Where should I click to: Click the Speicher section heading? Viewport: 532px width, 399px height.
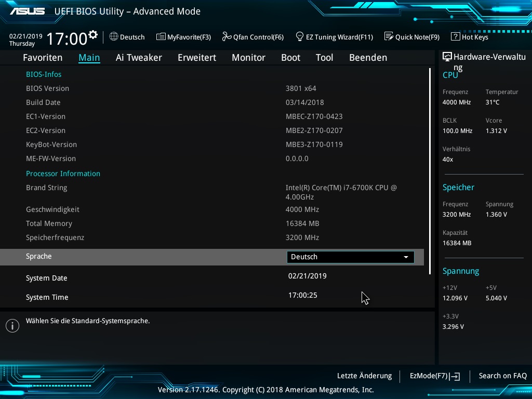click(x=458, y=187)
